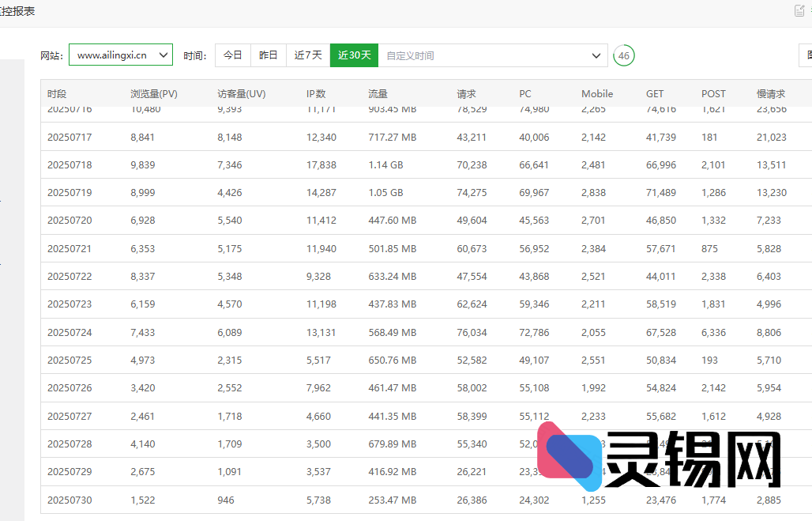
Task: Select the 昨日 time filter
Action: tap(269, 55)
